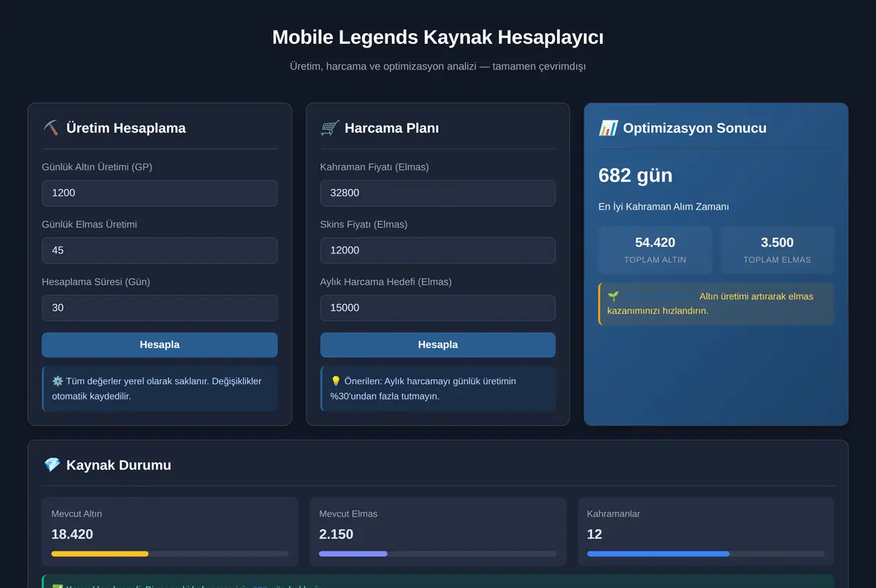Viewport: 876px width, 588px height.
Task: Click Hesapla in the Harcama Planı card
Action: [x=438, y=345]
